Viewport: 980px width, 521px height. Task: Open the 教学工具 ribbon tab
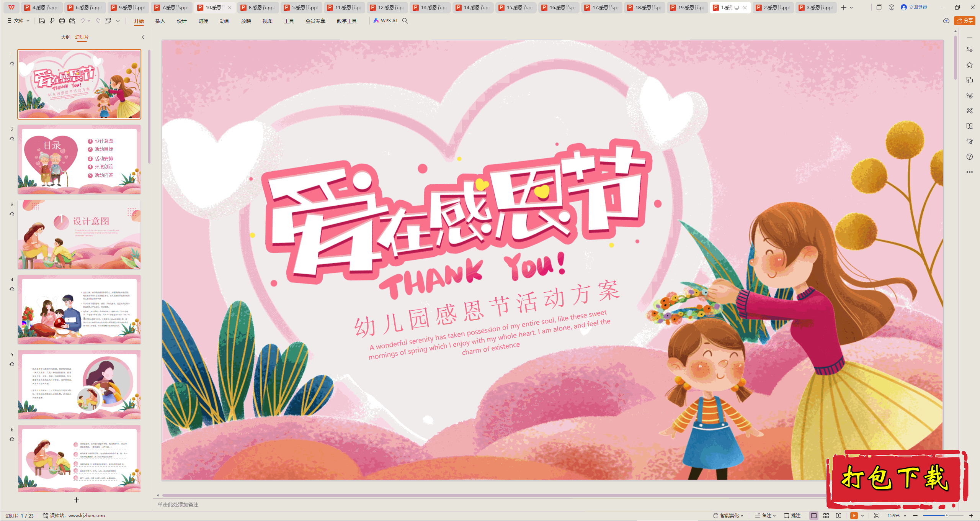346,21
